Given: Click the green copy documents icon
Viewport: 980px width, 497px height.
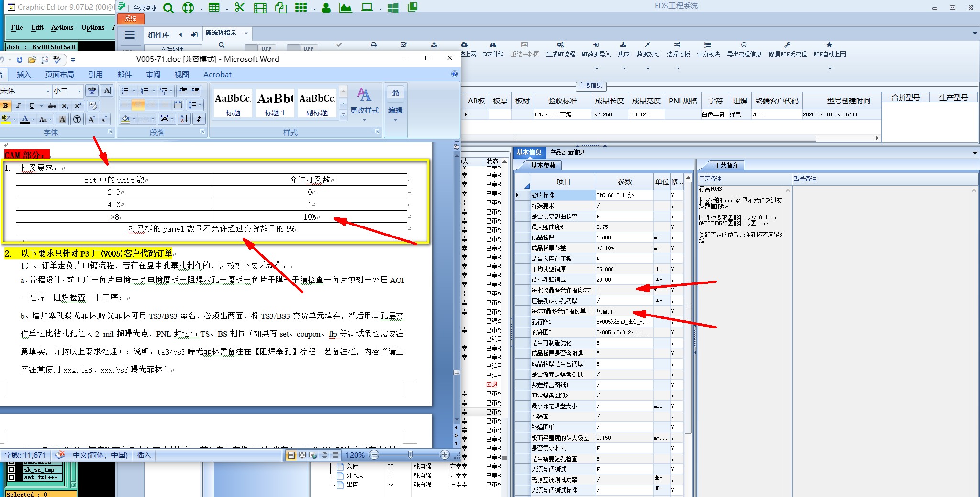Looking at the screenshot, I should tap(280, 8).
